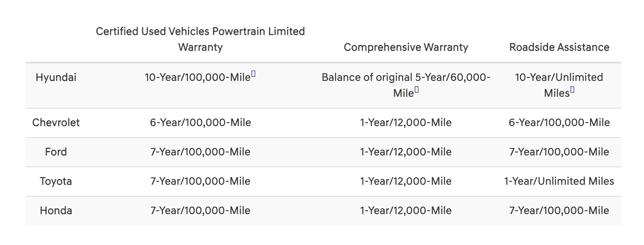
Task: Select the Hyundai row label
Action: [x=56, y=77]
